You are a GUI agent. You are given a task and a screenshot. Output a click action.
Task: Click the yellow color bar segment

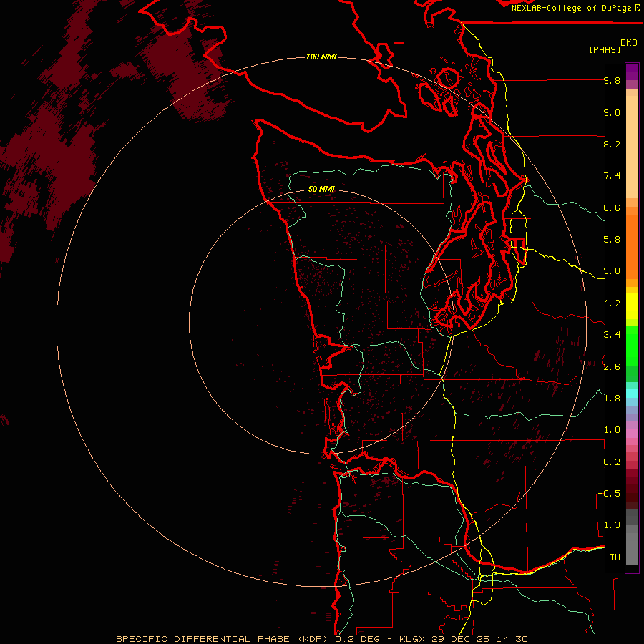632,306
